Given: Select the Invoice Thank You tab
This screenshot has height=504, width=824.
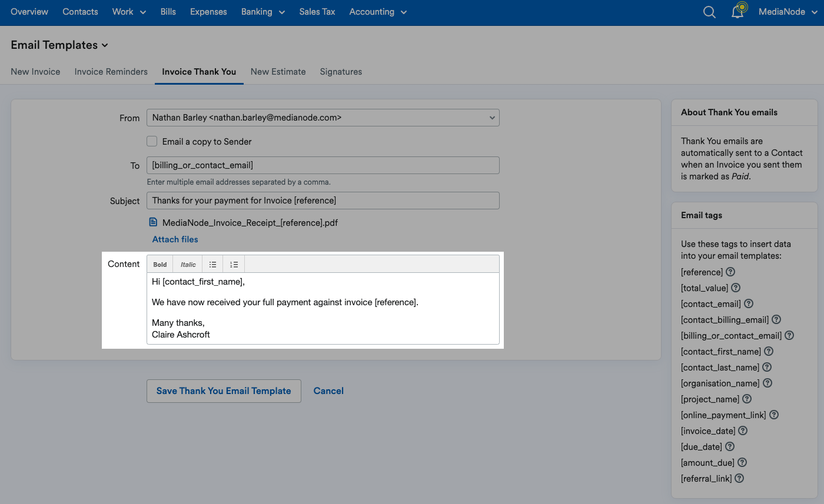Looking at the screenshot, I should 199,72.
